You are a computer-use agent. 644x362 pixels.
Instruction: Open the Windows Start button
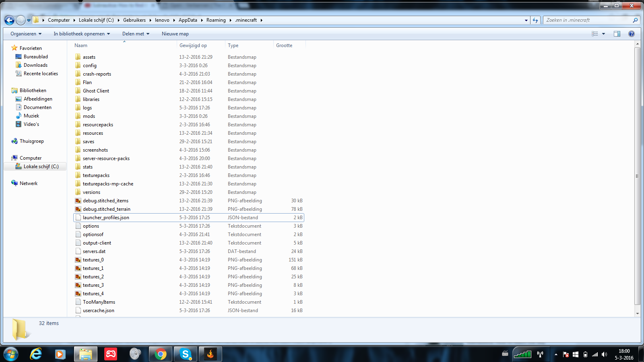click(x=11, y=354)
